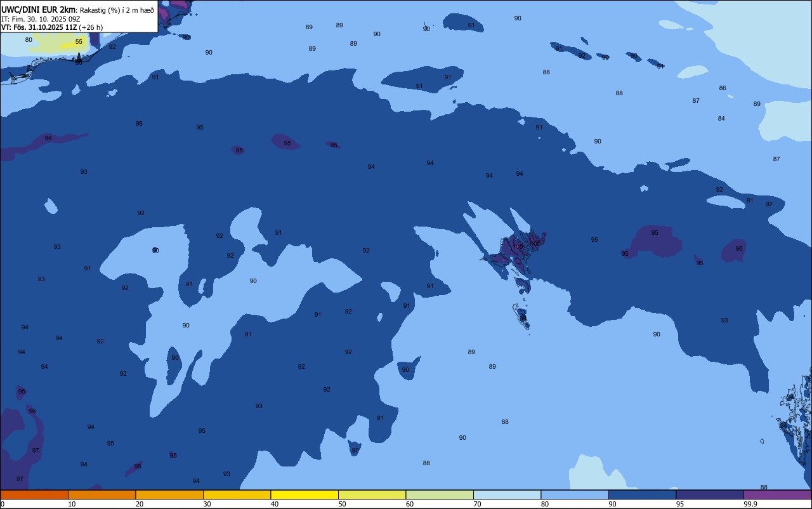
Task: Click the "IT: Fim. 30. 10. 2025 09Z" line
Action: pyautogui.click(x=40, y=19)
